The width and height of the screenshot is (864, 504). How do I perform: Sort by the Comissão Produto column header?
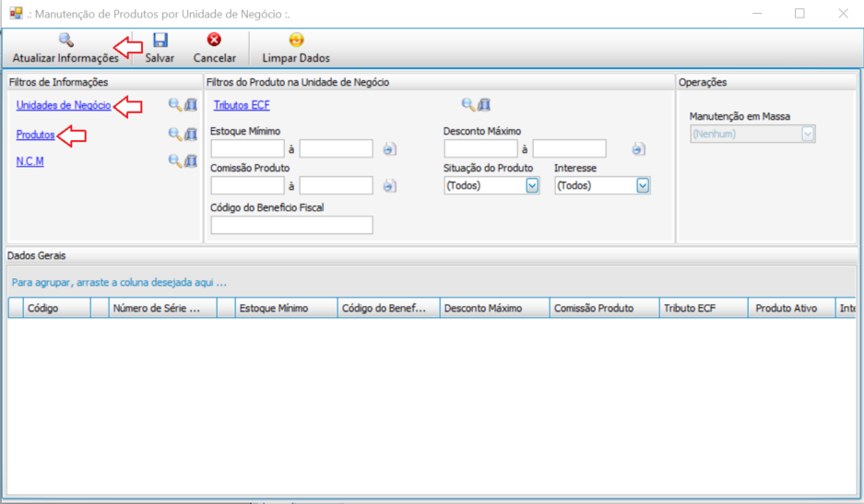[x=604, y=309]
